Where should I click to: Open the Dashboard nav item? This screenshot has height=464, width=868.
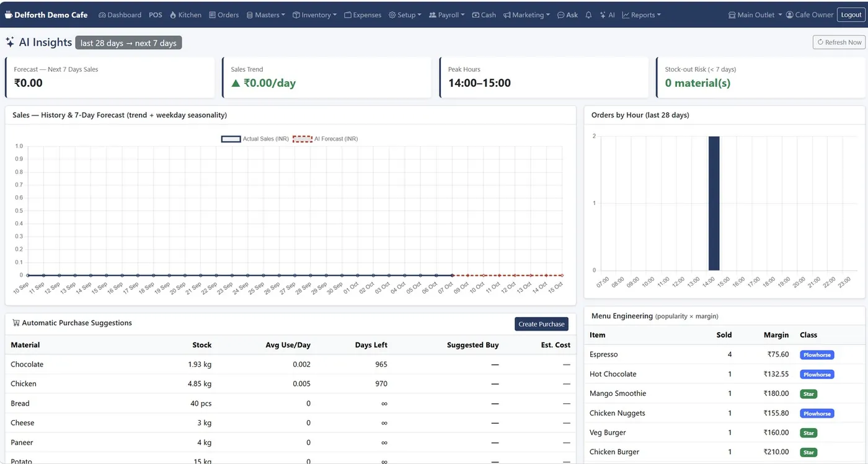[x=120, y=15]
